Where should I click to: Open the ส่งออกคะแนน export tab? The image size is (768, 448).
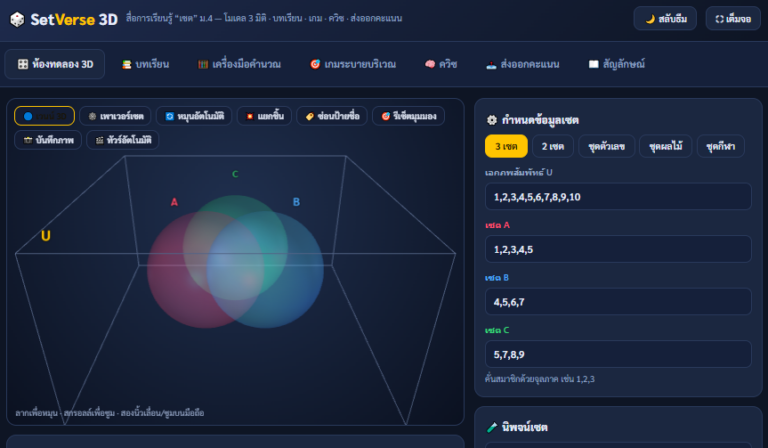pos(522,64)
